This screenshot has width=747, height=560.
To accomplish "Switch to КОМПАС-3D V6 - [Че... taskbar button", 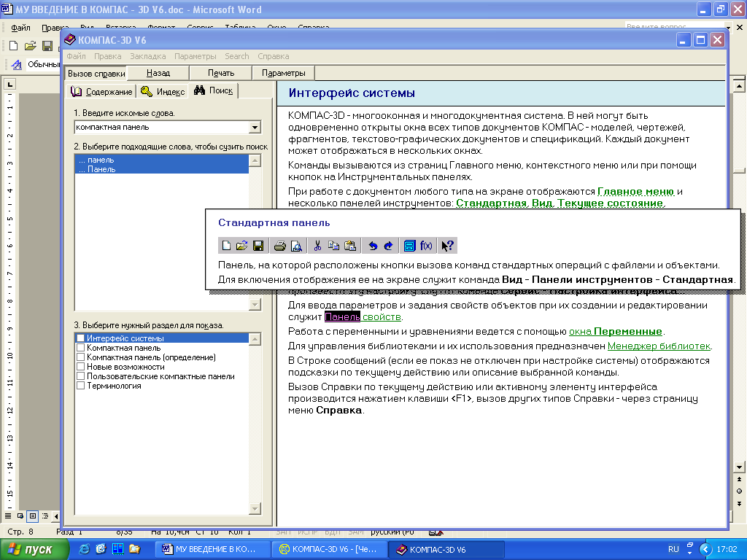I will pos(329,549).
